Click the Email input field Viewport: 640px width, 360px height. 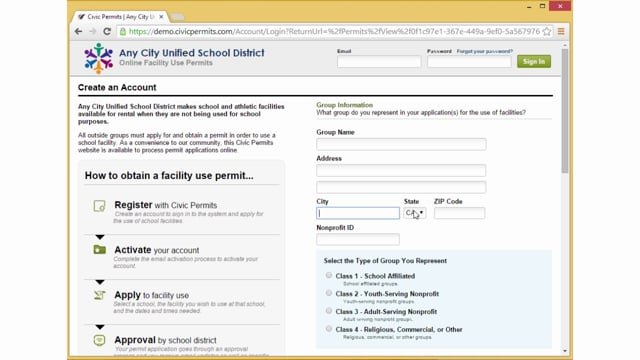[379, 62]
